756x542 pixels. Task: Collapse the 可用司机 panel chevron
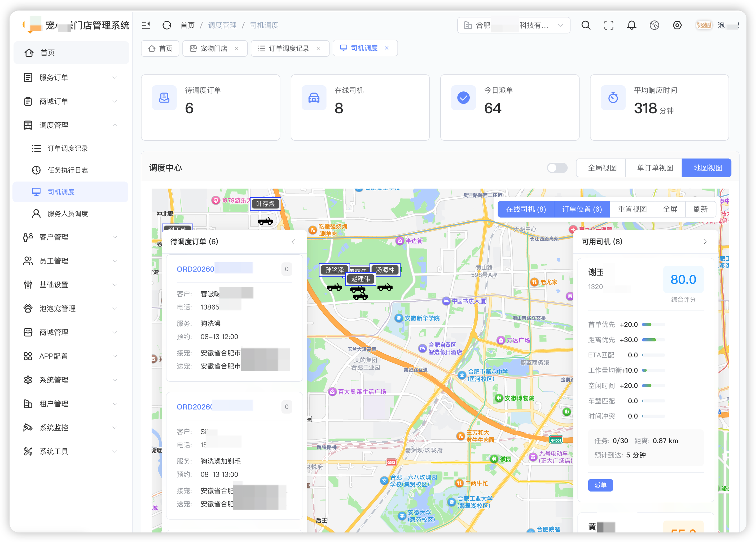point(705,242)
